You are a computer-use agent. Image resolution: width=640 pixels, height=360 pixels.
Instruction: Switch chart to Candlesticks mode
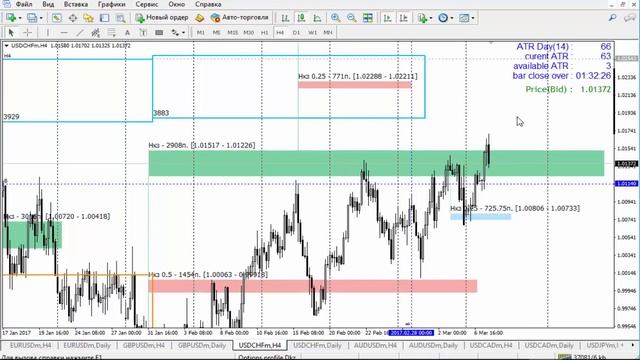301,18
